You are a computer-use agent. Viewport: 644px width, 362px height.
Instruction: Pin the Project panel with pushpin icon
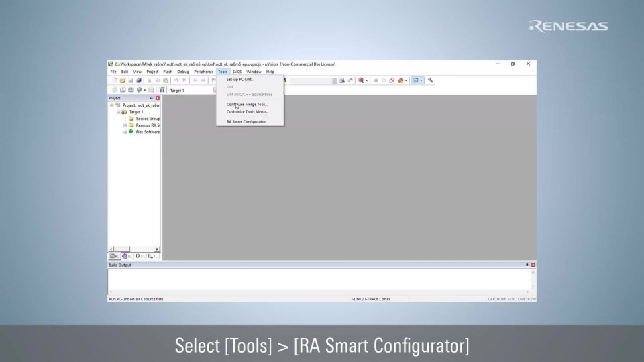coord(151,98)
